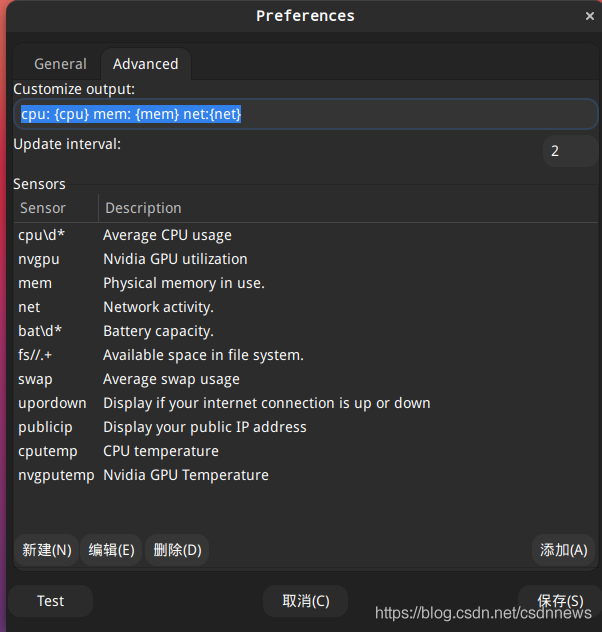
Task: Select the publicip sensor row
Action: [x=43, y=427]
